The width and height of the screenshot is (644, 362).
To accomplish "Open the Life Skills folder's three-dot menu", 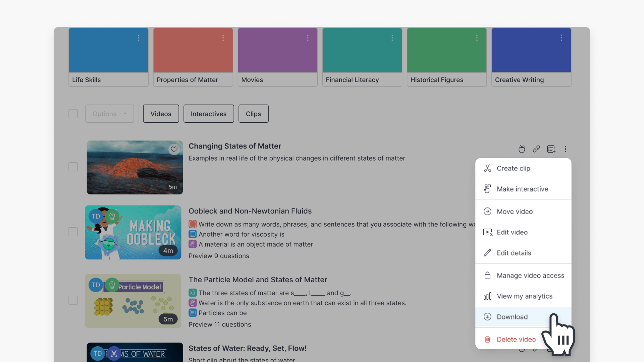I will point(139,38).
